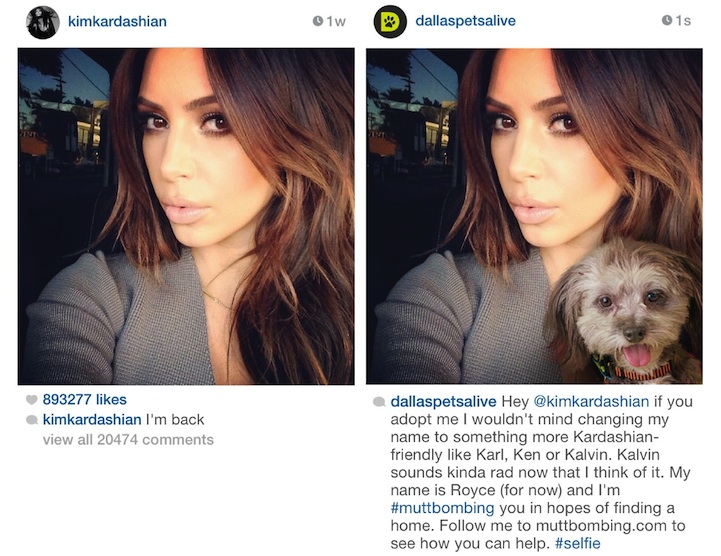
Task: Tap the comment bubble beside "I'm back"
Action: click(32, 420)
